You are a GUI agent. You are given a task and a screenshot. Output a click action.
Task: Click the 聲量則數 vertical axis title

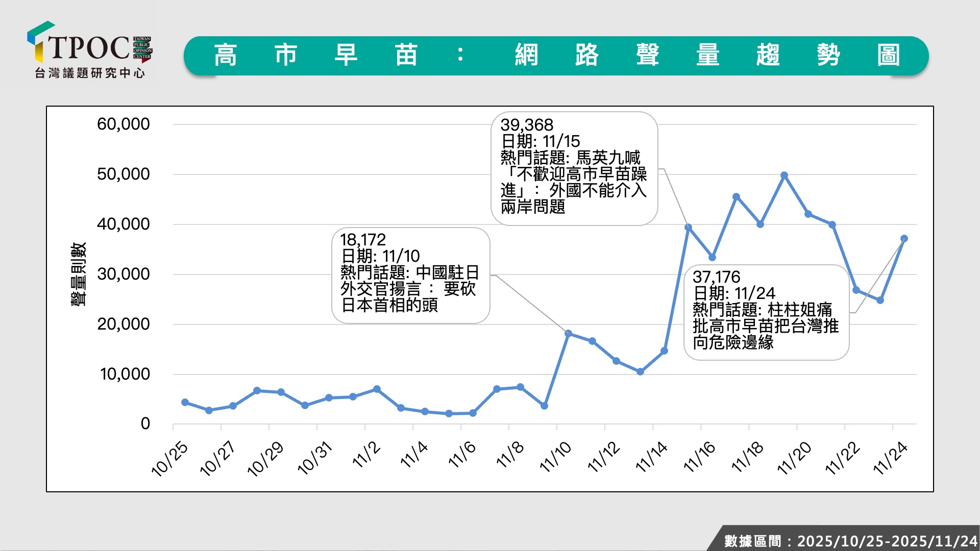[x=78, y=274]
